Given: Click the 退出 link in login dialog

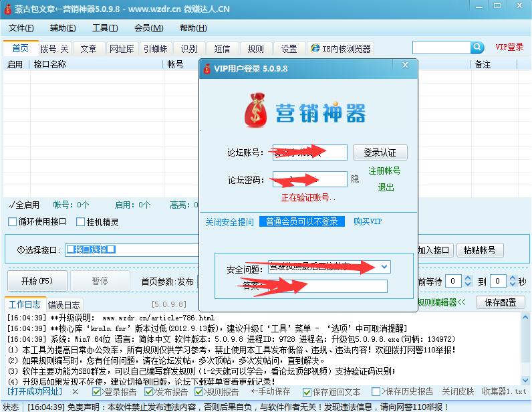Looking at the screenshot, I should [386, 187].
